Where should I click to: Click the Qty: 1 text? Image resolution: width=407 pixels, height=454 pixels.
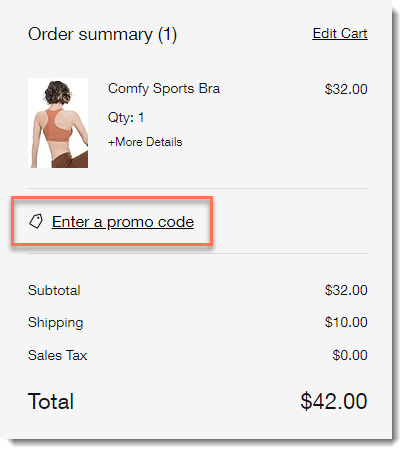(x=126, y=117)
